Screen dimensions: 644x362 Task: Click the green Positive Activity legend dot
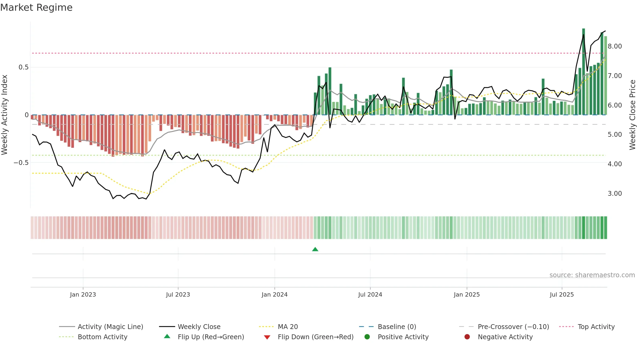coord(367,337)
